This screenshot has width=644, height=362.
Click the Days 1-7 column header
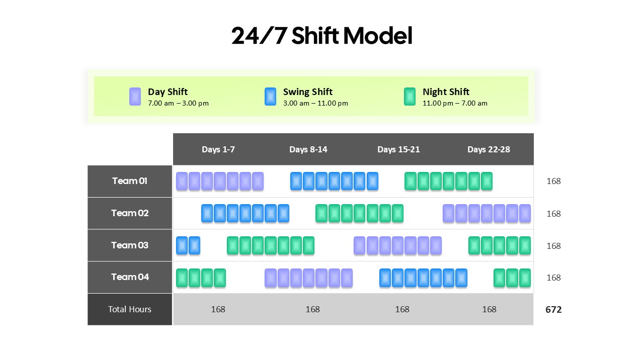pyautogui.click(x=218, y=149)
